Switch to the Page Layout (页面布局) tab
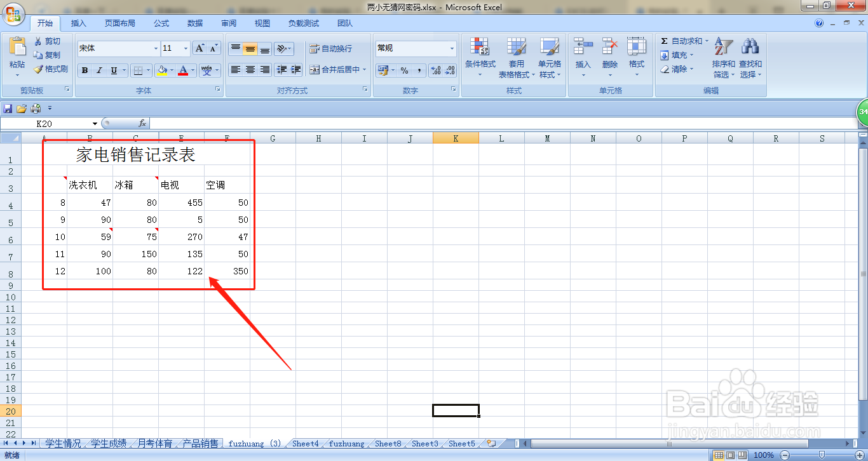 point(120,23)
